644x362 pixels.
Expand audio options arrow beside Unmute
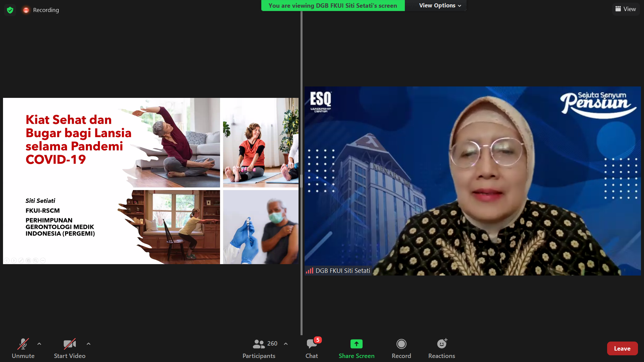(x=39, y=344)
